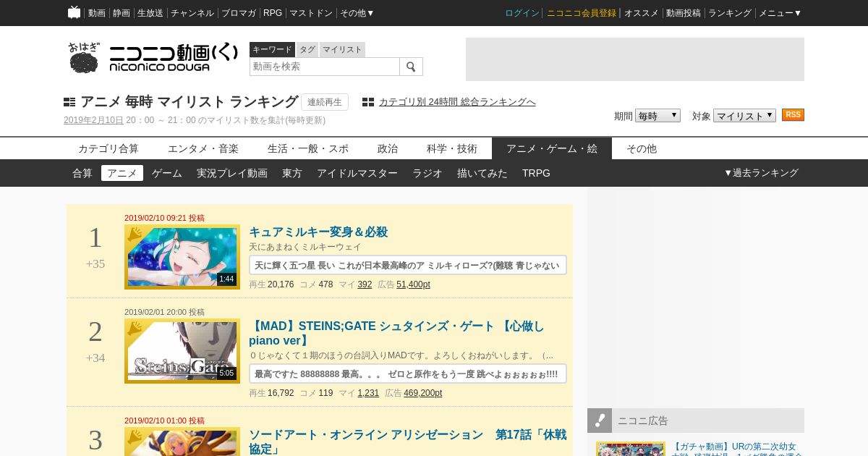Open 動画投稿 in top bar

pyautogui.click(x=684, y=13)
